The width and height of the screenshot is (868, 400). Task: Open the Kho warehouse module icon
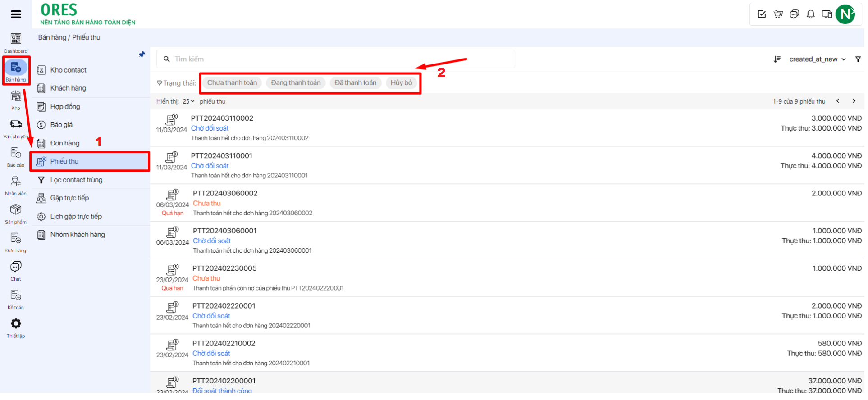(x=16, y=97)
